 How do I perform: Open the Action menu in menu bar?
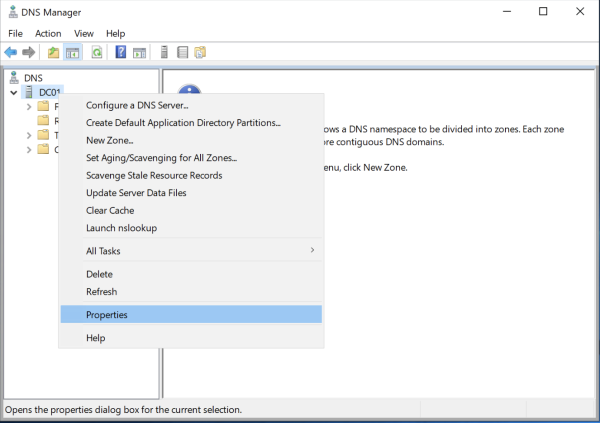(x=48, y=33)
